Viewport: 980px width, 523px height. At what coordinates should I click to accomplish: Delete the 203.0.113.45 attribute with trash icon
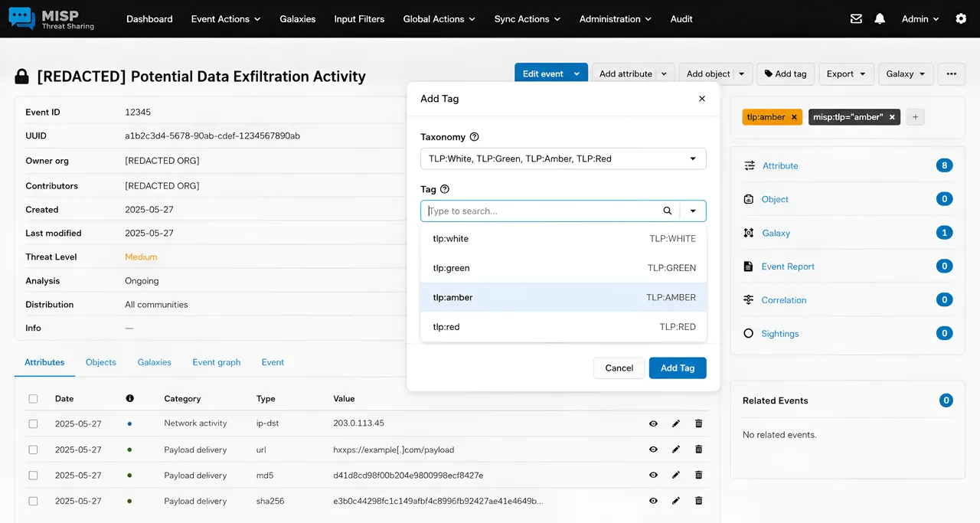(698, 423)
